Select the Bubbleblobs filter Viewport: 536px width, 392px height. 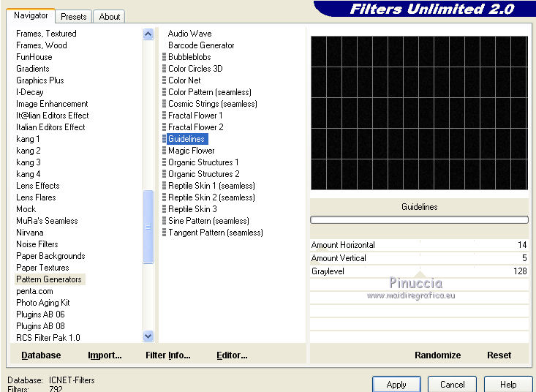(x=189, y=57)
